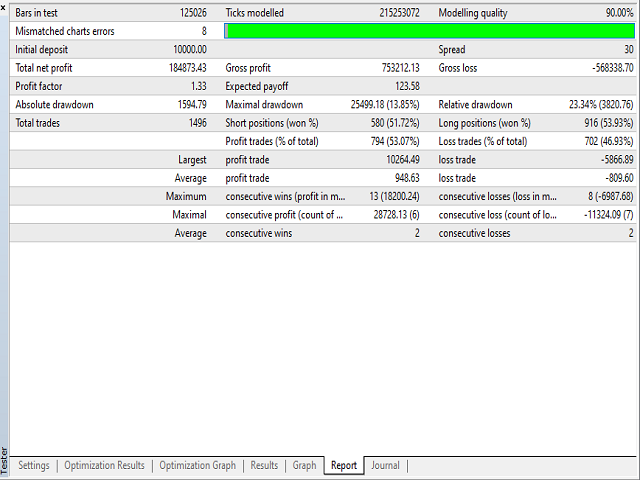Select the Ticks modelled value 215253072
The image size is (640, 480).
[x=385, y=13]
